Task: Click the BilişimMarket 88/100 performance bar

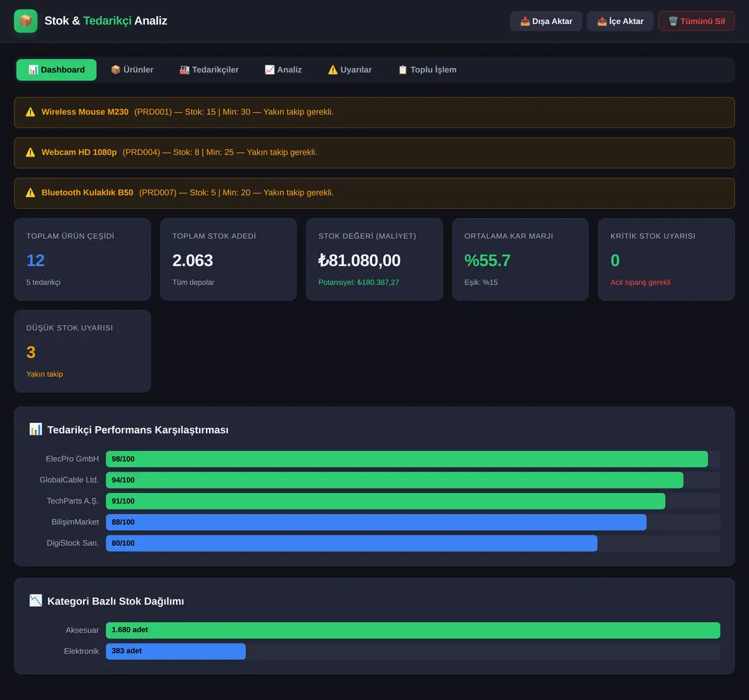Action: 376,522
